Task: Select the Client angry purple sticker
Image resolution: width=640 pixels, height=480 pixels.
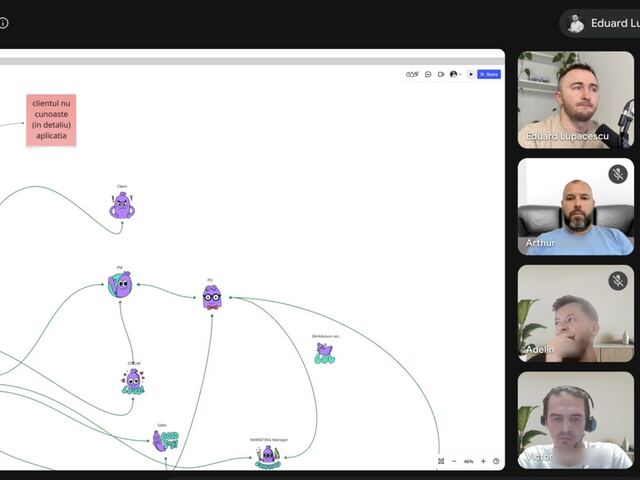Action: coord(122,205)
